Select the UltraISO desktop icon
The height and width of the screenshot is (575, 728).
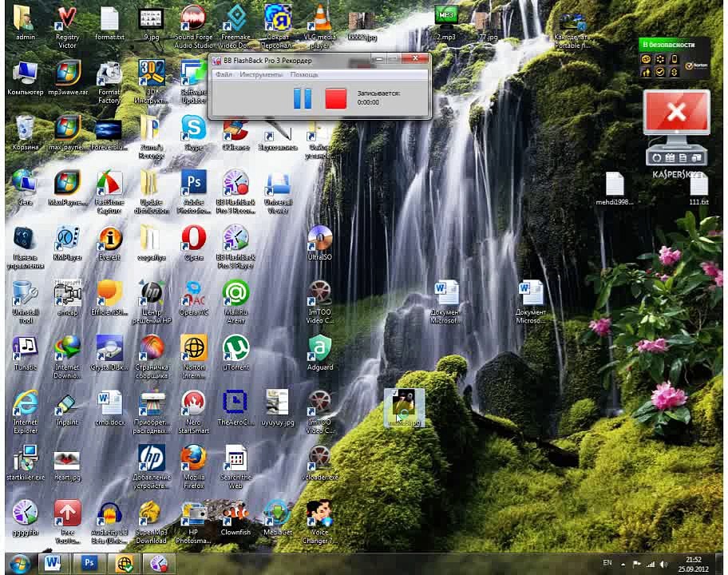tap(319, 243)
